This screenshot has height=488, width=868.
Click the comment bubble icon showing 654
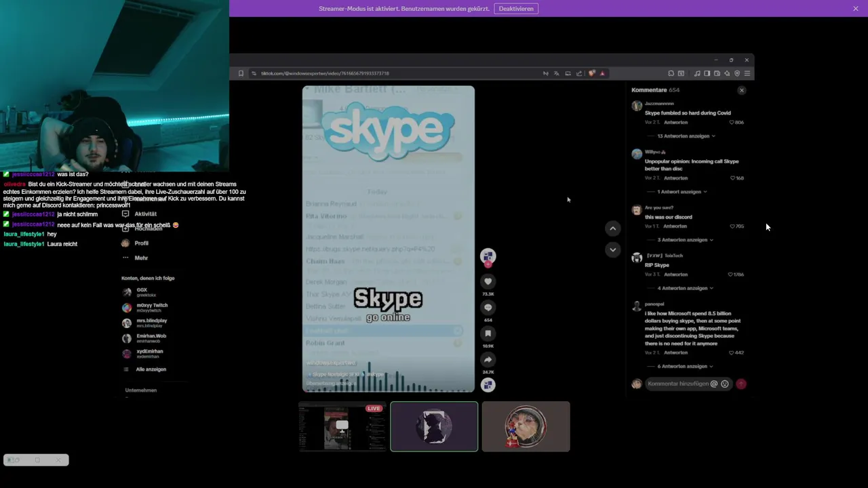tap(488, 308)
